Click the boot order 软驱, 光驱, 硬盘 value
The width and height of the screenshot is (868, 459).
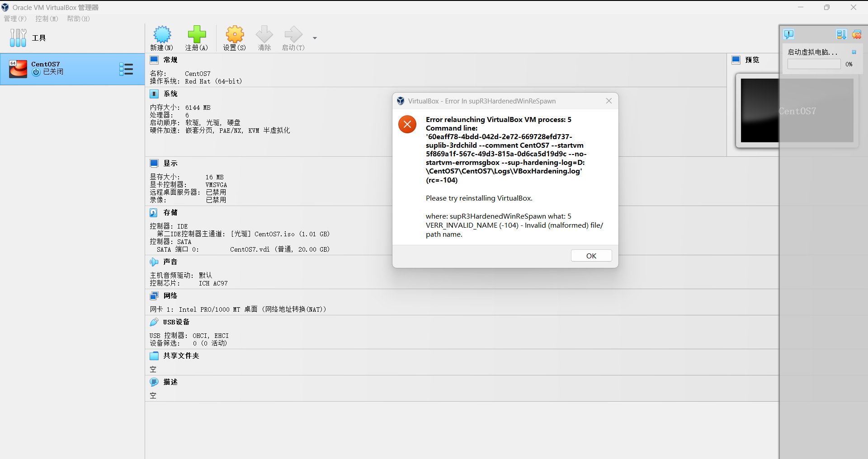(x=213, y=123)
